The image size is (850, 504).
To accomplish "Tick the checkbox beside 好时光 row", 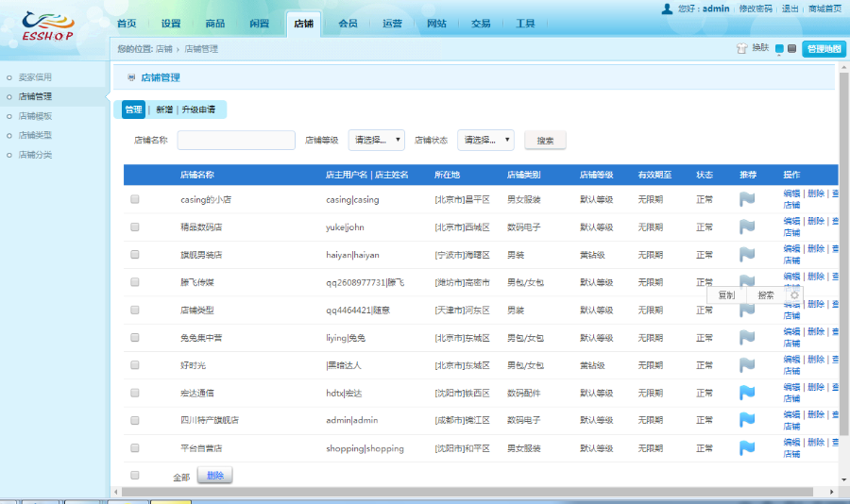I will tap(135, 365).
